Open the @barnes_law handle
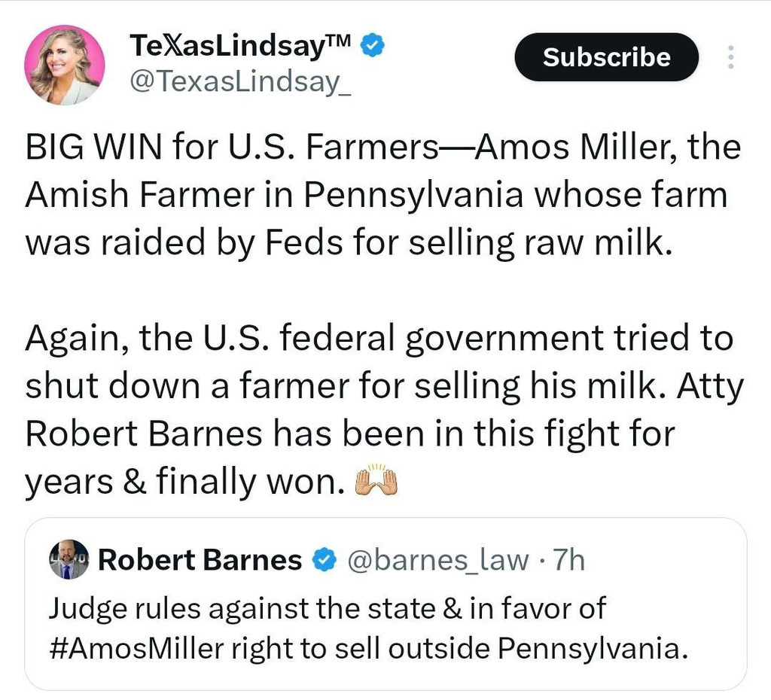Viewport: 771px width, 700px height. click(436, 560)
